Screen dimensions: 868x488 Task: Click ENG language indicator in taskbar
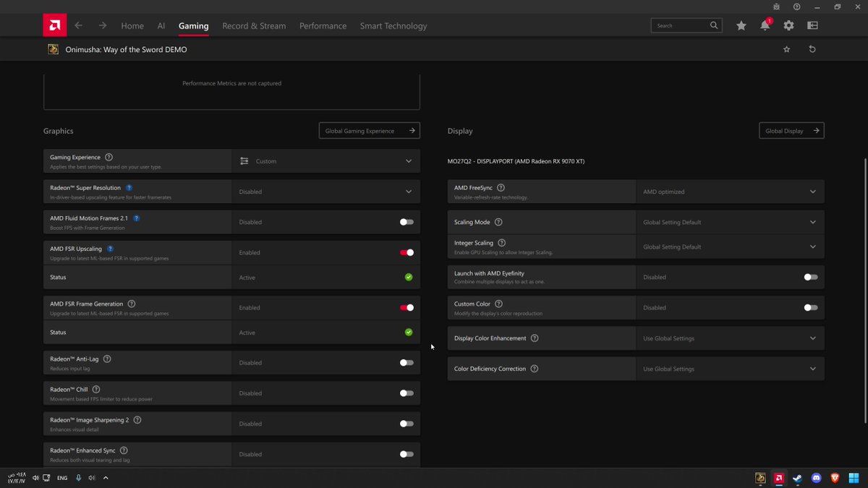point(62,478)
